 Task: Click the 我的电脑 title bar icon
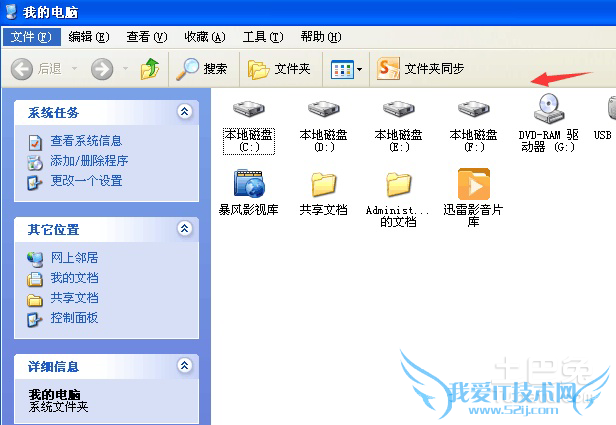11,12
